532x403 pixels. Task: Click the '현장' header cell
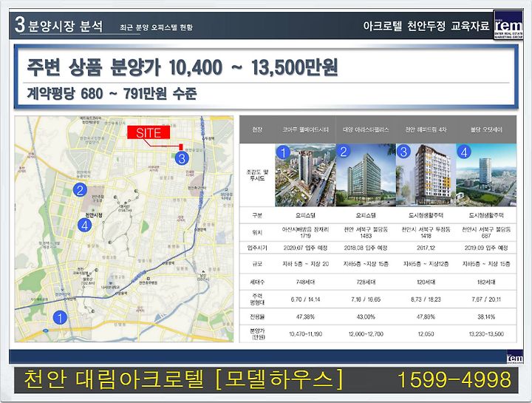click(x=257, y=129)
